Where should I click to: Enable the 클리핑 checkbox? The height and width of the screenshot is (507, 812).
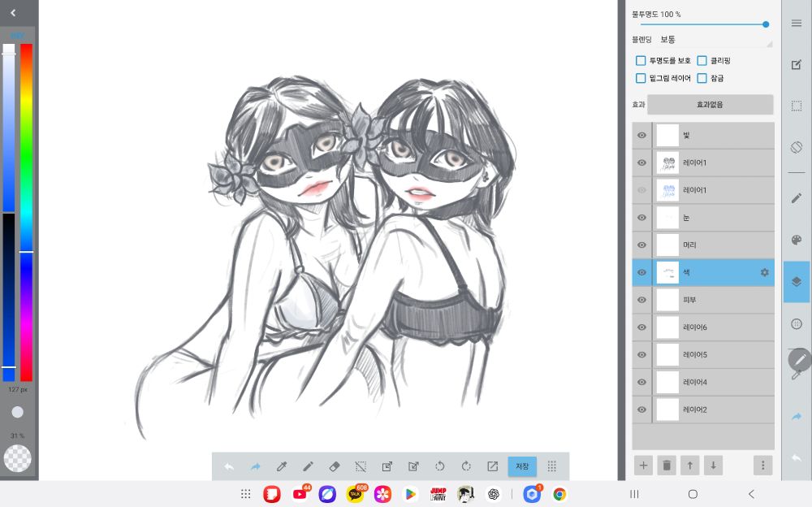pos(702,61)
